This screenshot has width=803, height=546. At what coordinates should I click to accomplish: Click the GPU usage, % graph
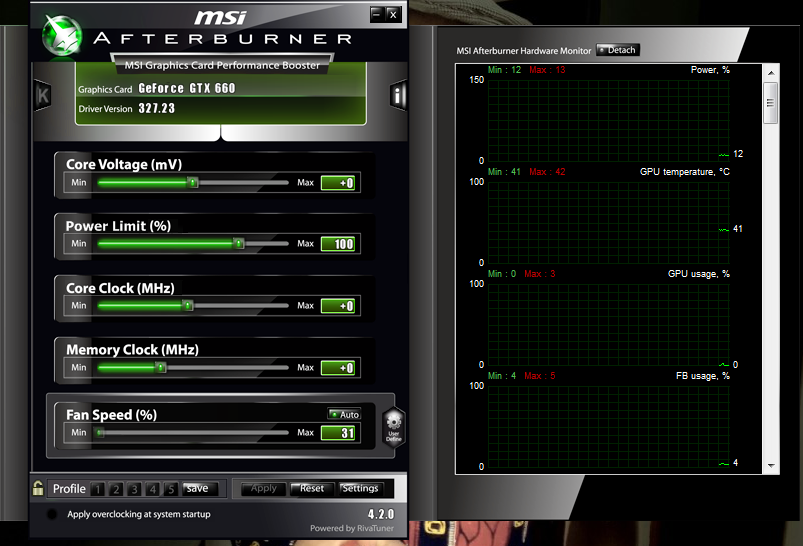608,325
